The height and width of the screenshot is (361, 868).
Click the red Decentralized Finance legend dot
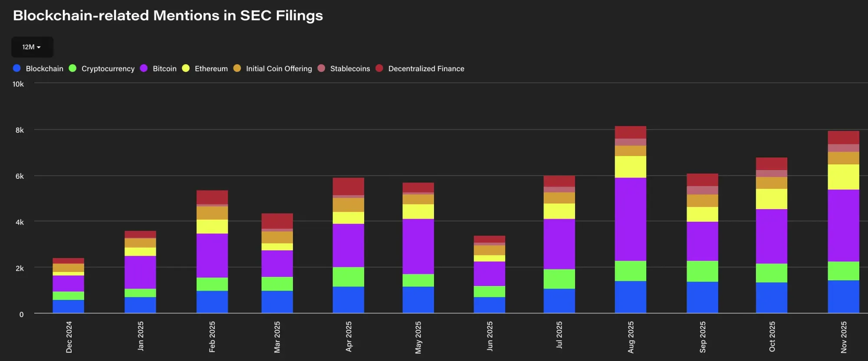(x=379, y=68)
